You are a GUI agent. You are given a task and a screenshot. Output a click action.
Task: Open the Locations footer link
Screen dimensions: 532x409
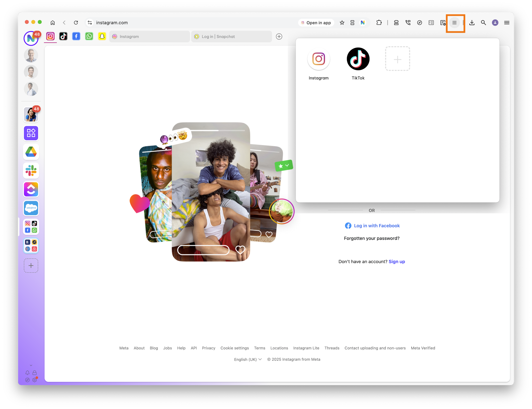tap(279, 348)
